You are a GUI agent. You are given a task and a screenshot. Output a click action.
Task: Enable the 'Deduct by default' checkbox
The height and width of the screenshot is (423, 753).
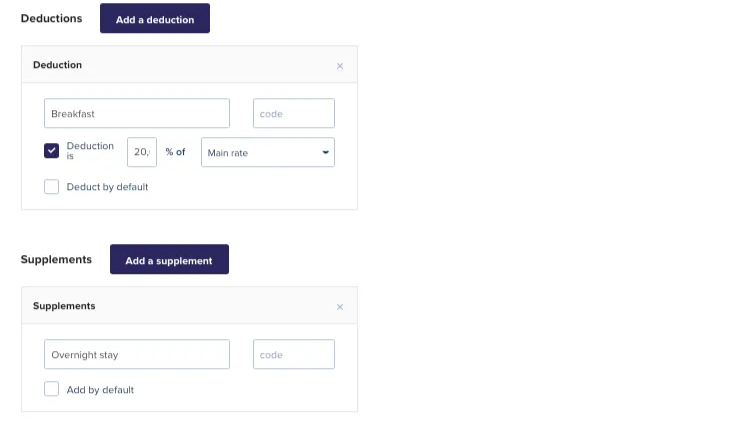click(x=51, y=186)
